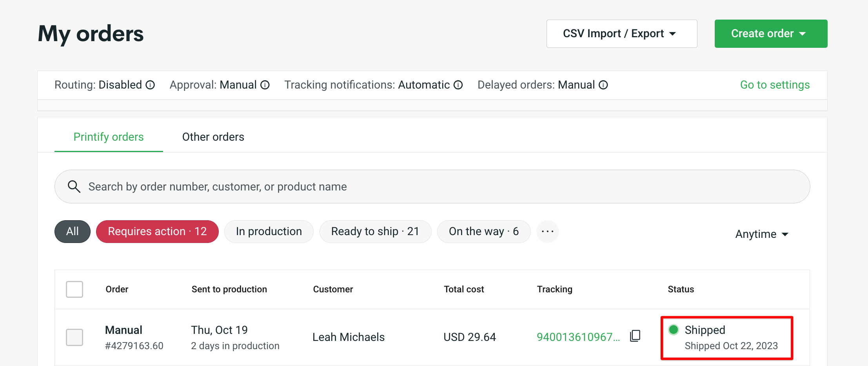Click the Delayed orders info icon

pos(603,85)
